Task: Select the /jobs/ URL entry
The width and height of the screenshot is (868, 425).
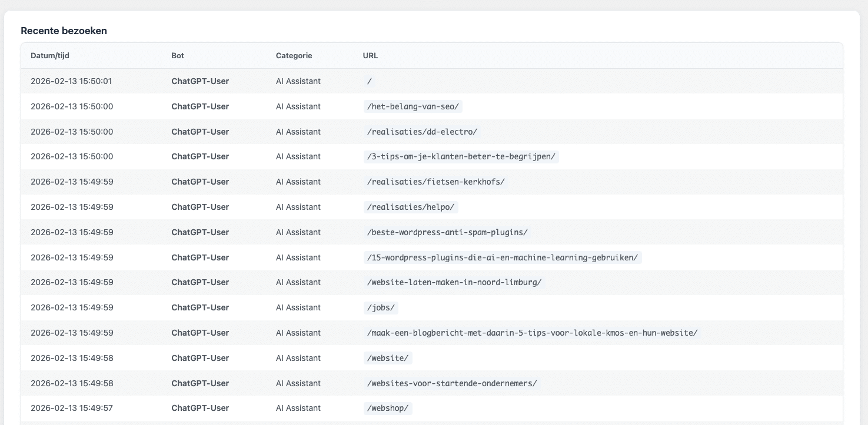Action: coord(382,308)
